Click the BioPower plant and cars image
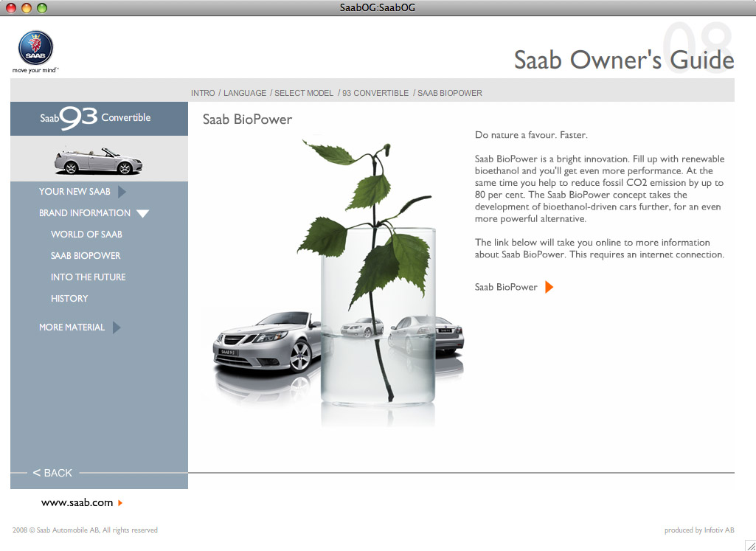756x551 pixels. click(333, 280)
